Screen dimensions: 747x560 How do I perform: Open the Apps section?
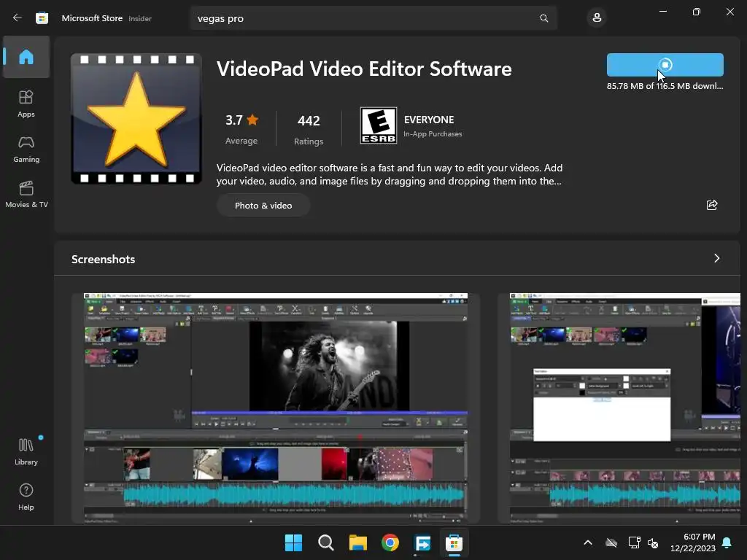point(26,104)
